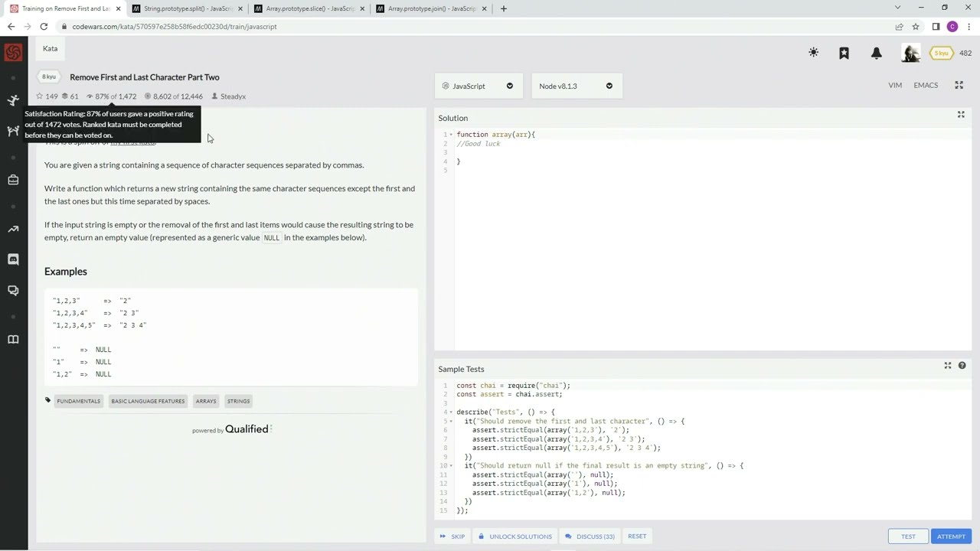Screen dimensions: 980x551
Task: Collapse the it block fold on line 10
Action: click(x=451, y=465)
